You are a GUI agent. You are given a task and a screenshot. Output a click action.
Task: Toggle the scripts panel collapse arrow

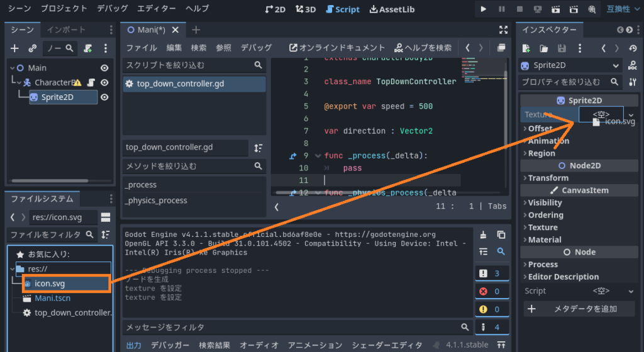click(x=277, y=207)
